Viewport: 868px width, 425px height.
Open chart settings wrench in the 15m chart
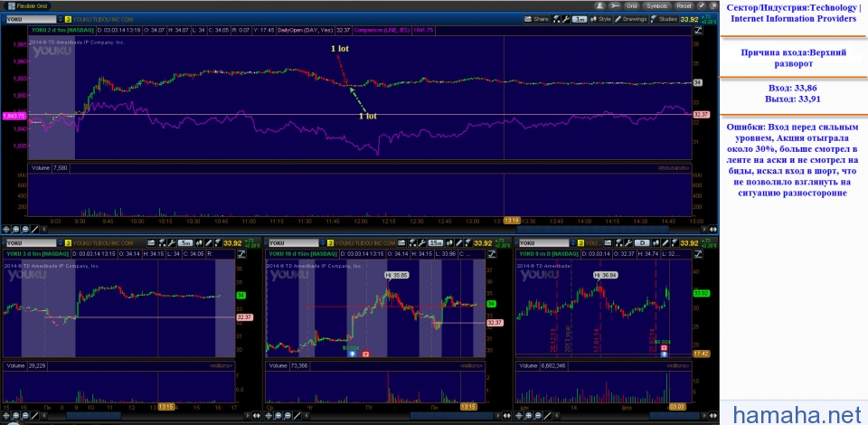click(x=422, y=243)
